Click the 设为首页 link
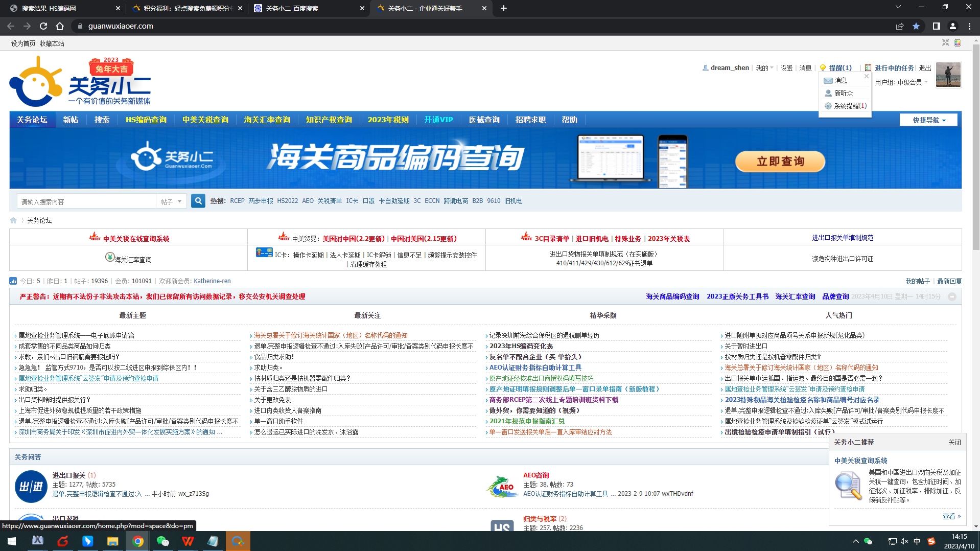The image size is (980, 551). coord(24,43)
